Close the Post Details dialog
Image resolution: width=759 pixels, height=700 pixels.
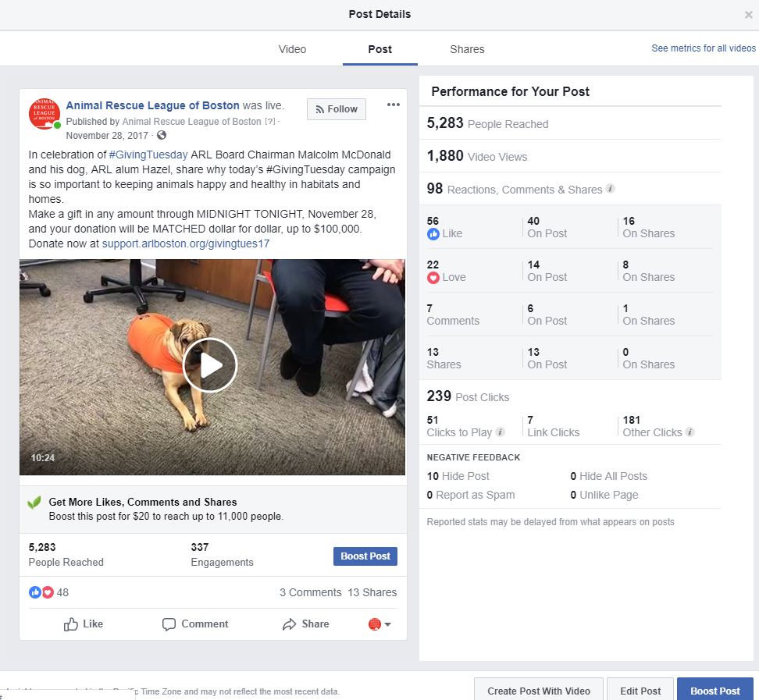(x=748, y=15)
